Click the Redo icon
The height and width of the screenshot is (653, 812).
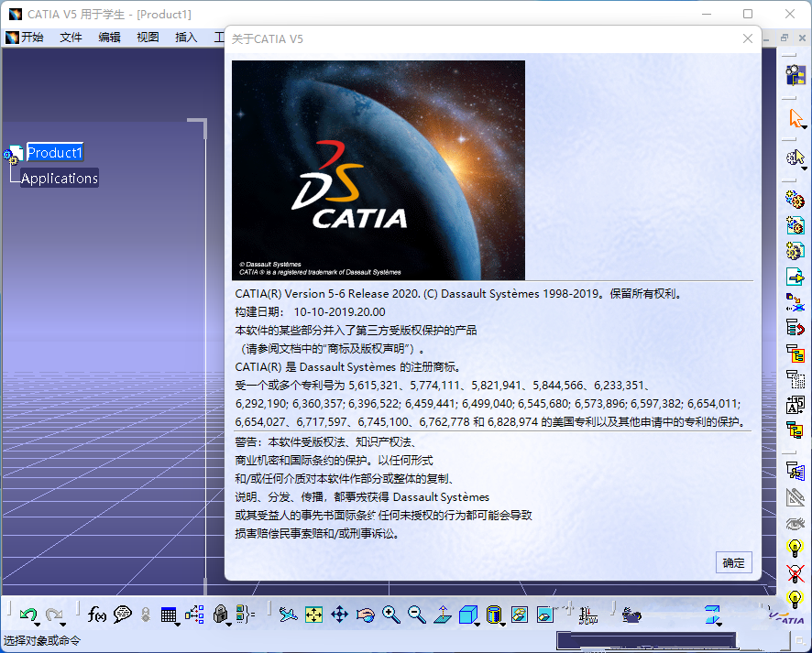click(x=53, y=615)
